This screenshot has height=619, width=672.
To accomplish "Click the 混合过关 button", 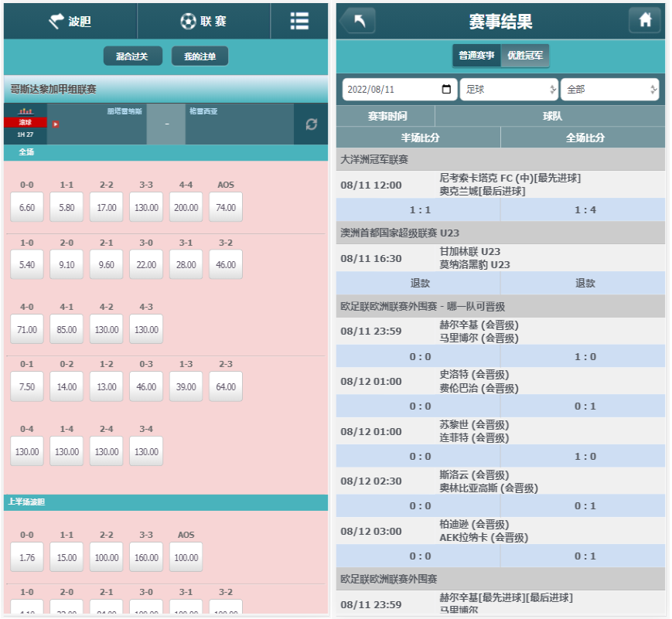I will [132, 56].
